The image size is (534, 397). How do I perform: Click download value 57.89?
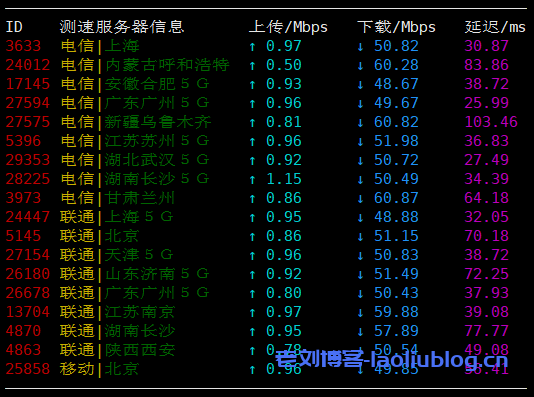tap(396, 331)
